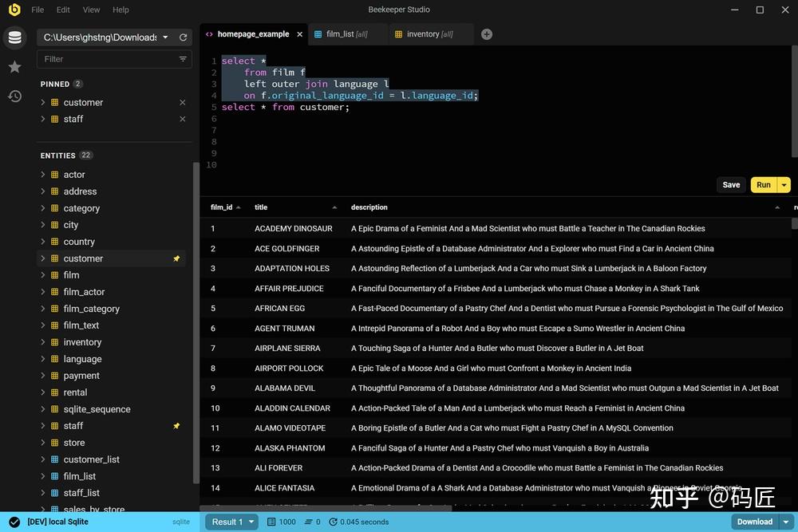The width and height of the screenshot is (798, 532).
Task: Open a new query tab with plus icon
Action: point(487,34)
